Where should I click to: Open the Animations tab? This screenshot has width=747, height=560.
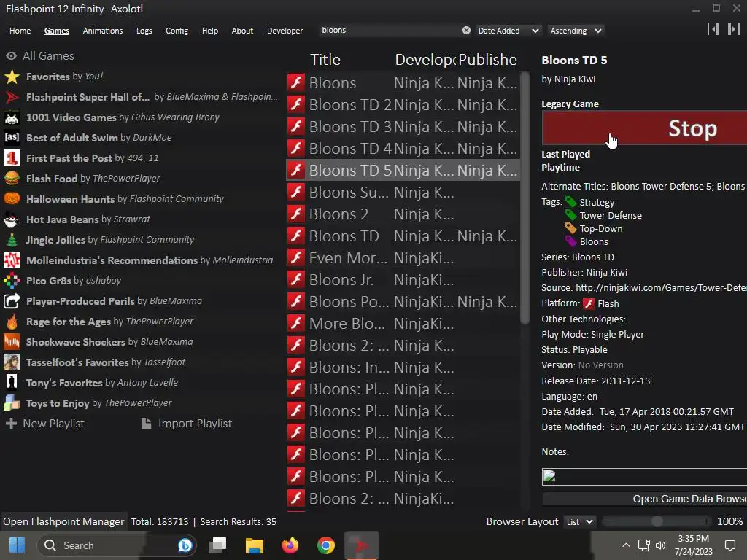(x=102, y=31)
